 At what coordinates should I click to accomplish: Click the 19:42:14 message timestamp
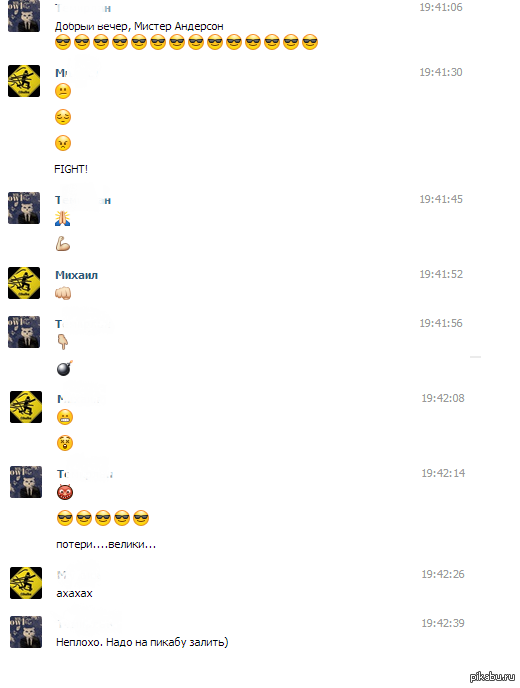tap(443, 473)
